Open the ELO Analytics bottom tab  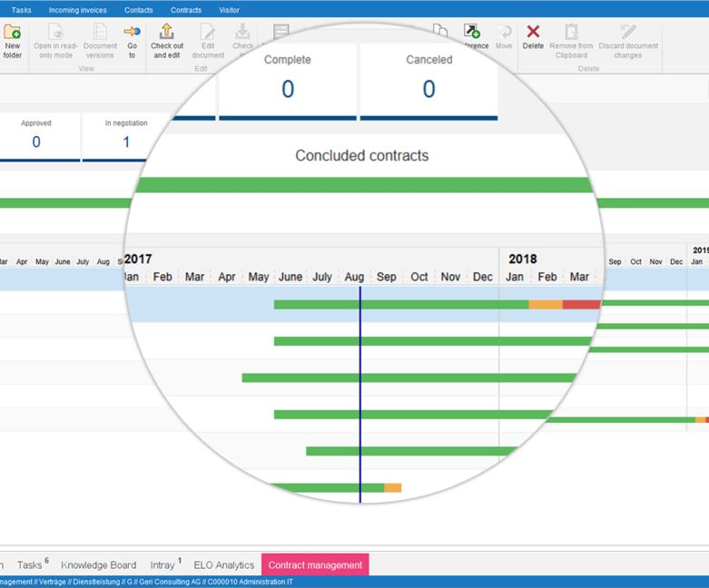coord(224,565)
